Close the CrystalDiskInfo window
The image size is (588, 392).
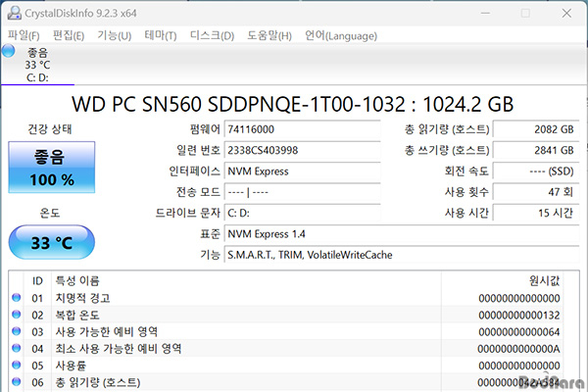point(566,13)
